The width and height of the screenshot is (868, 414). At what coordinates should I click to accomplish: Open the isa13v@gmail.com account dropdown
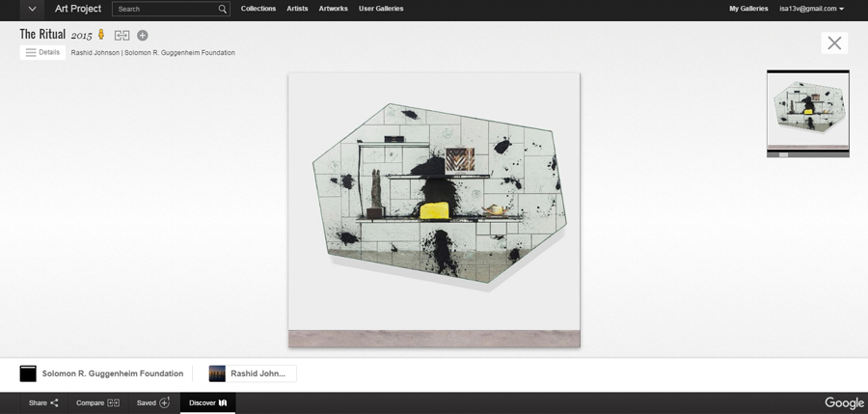811,9
